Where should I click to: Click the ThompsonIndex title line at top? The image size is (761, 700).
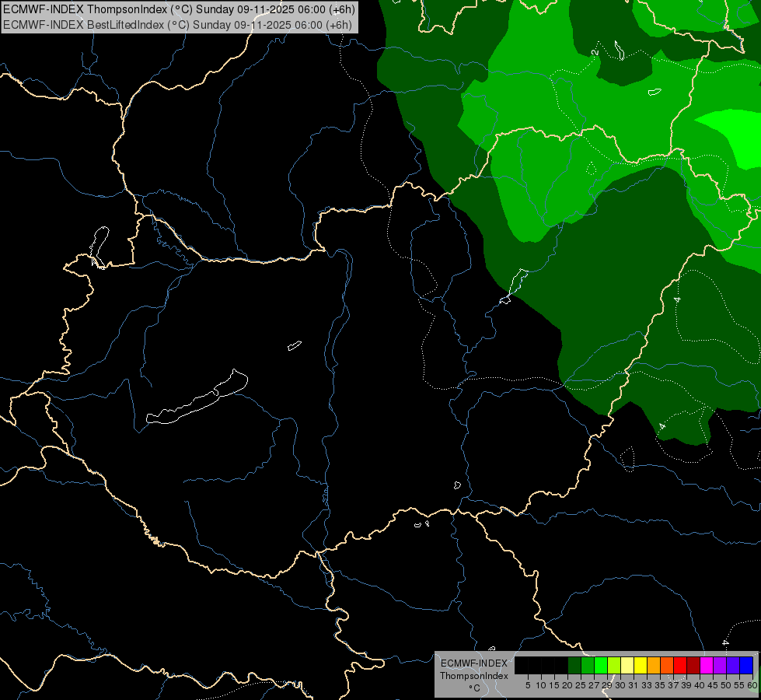click(179, 9)
